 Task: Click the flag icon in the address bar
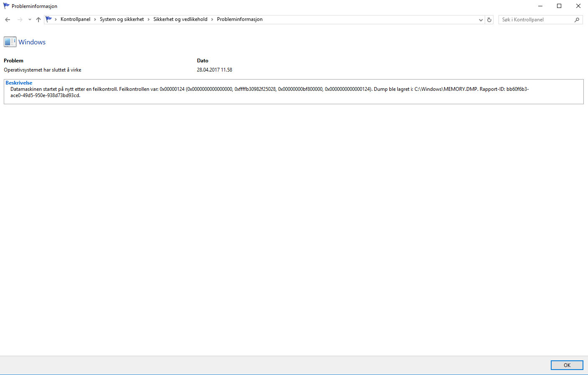coord(49,19)
